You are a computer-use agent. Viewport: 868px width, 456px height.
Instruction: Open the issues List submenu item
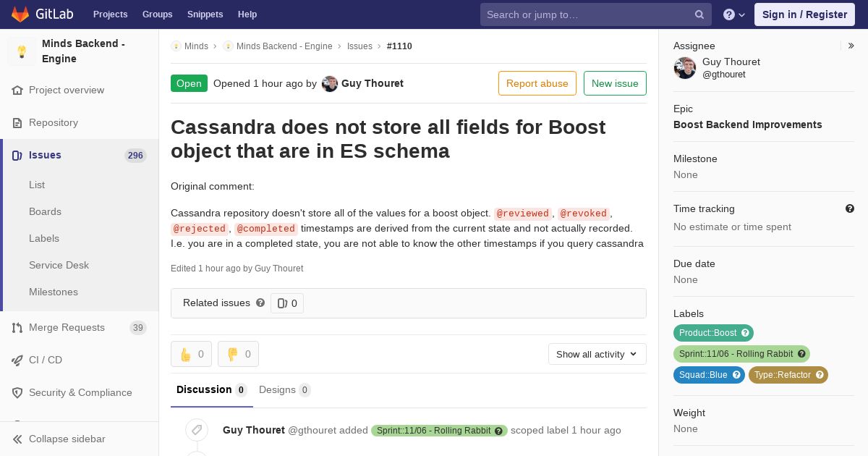pyautogui.click(x=37, y=185)
